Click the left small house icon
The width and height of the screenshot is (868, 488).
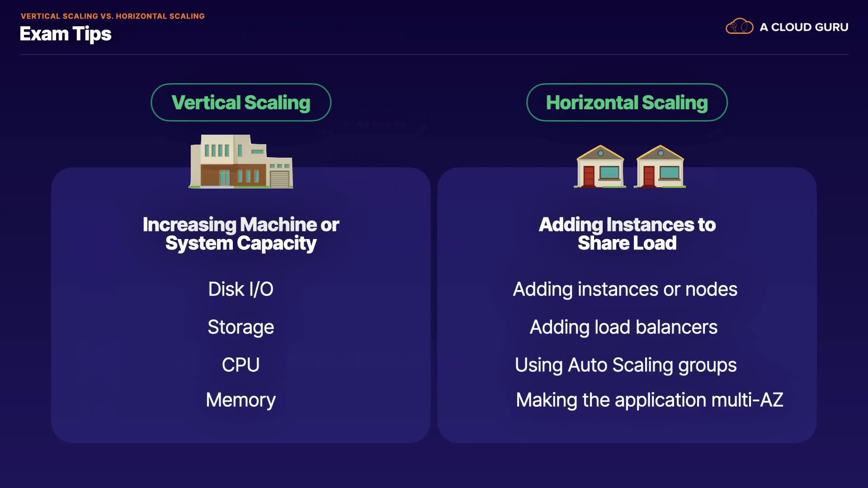[x=600, y=167]
